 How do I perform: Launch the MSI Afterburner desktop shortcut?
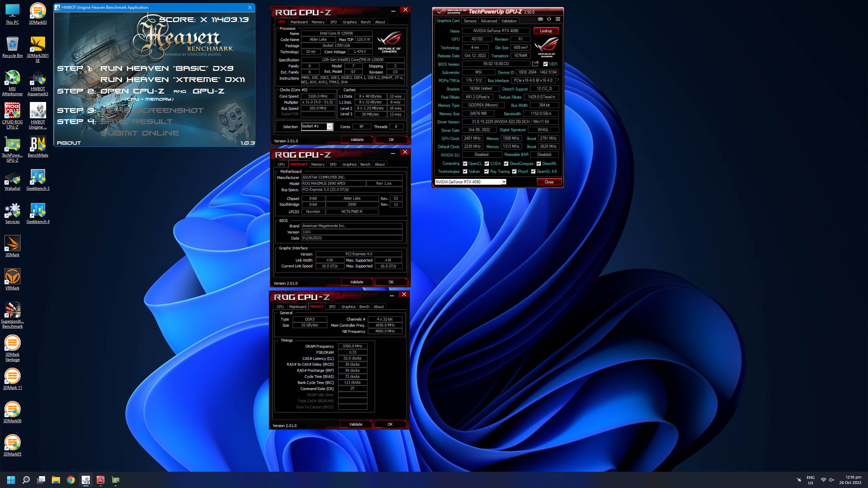tap(12, 83)
